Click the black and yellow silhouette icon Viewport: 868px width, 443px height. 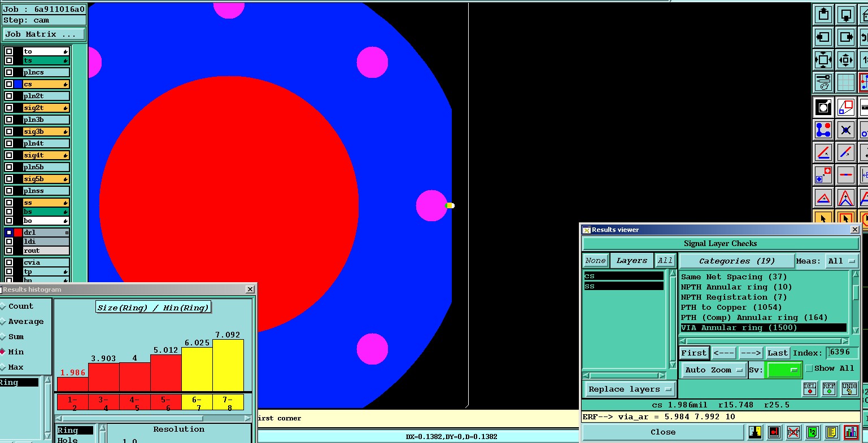755,432
